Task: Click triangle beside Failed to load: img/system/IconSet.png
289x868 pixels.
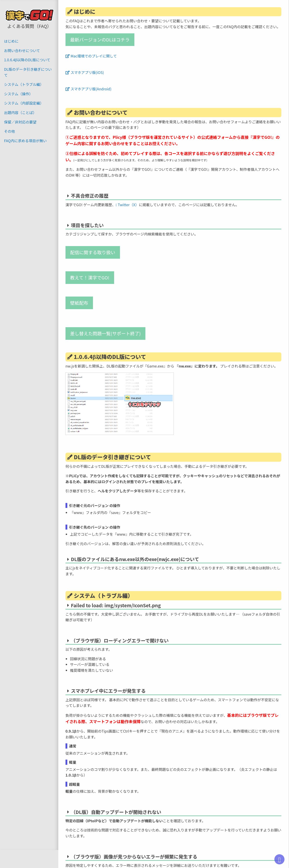Action: pos(68,605)
